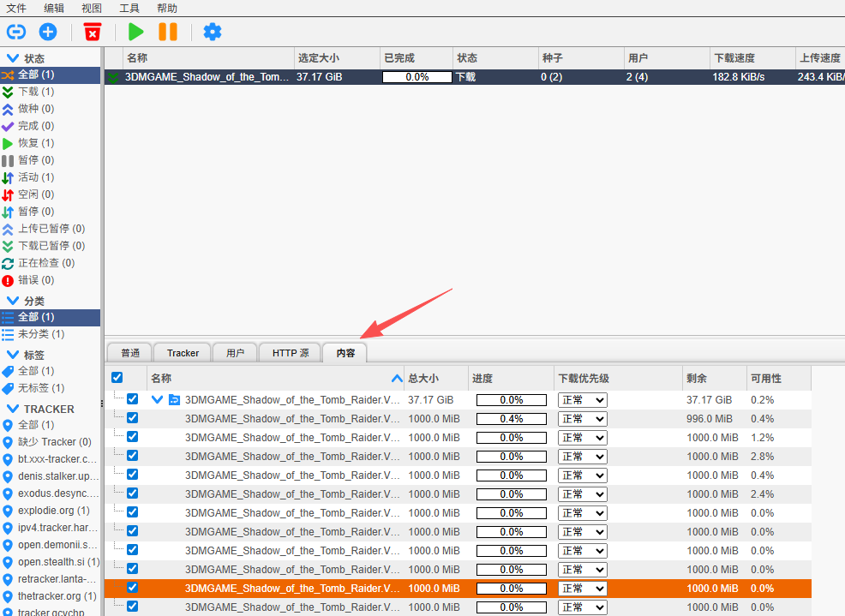Sort torrent list by 种子 column
The width and height of the screenshot is (845, 616).
click(581, 57)
